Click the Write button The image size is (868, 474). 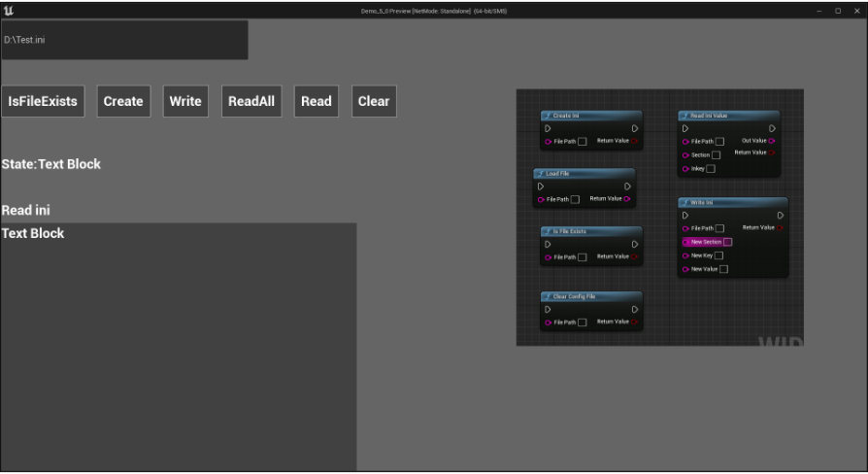point(185,101)
